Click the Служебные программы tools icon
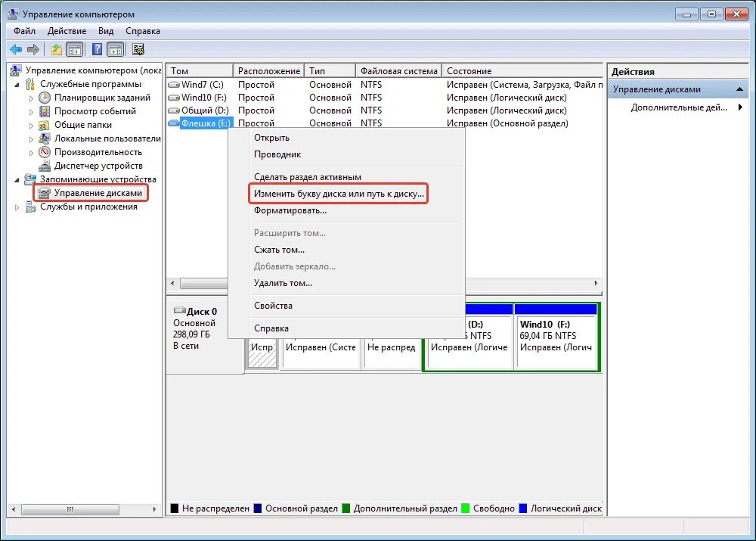Screen dimensions: 756x541 [x=30, y=84]
